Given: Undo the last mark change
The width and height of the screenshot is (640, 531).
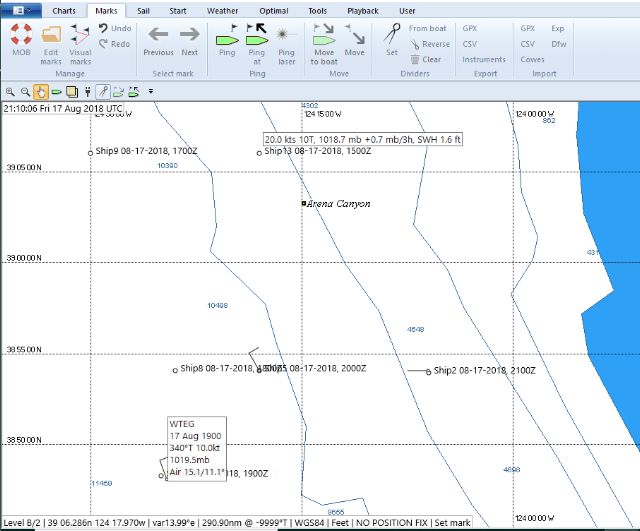Looking at the screenshot, I should [115, 28].
